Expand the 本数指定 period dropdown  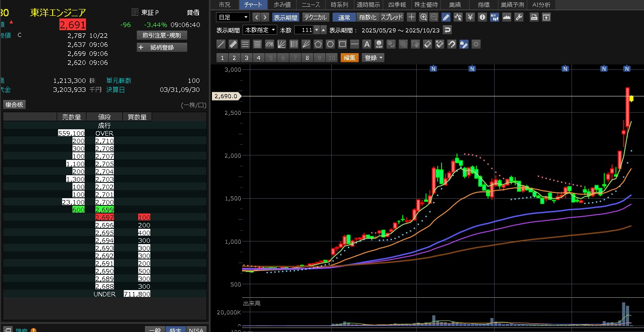(x=260, y=30)
